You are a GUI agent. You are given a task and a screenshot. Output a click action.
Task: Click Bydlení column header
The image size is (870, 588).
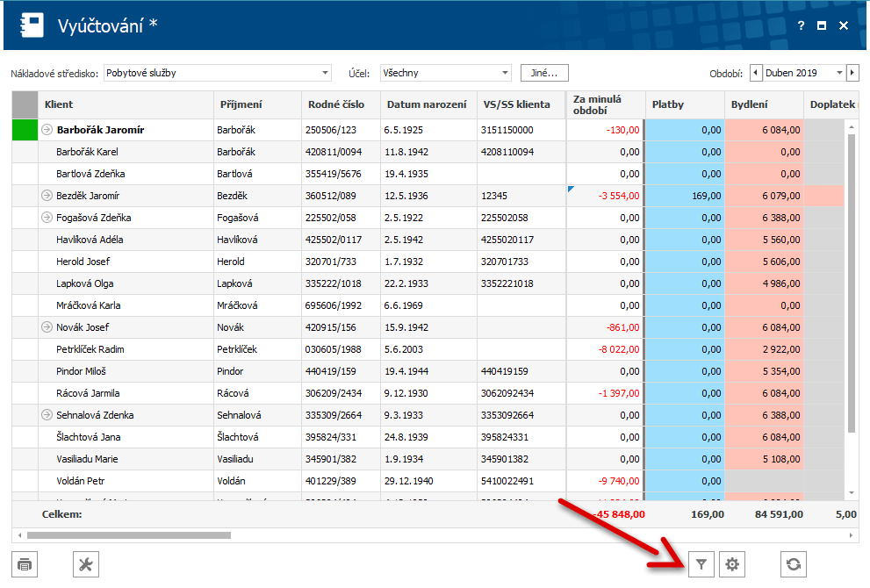[x=764, y=104]
